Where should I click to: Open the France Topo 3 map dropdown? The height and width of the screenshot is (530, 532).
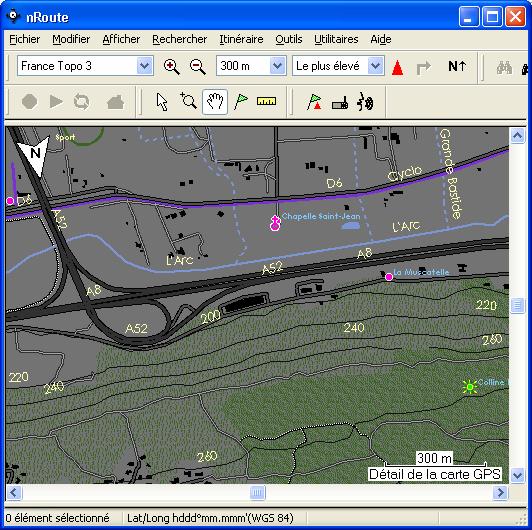85,66
